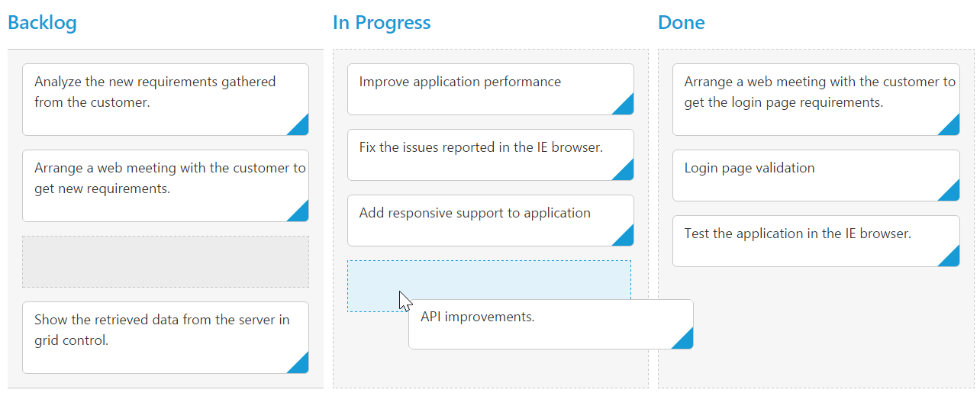Screen dimensions: 980x393
Task: Click blue corner triangle on 'login page requirements' Done card
Action: click(x=952, y=128)
